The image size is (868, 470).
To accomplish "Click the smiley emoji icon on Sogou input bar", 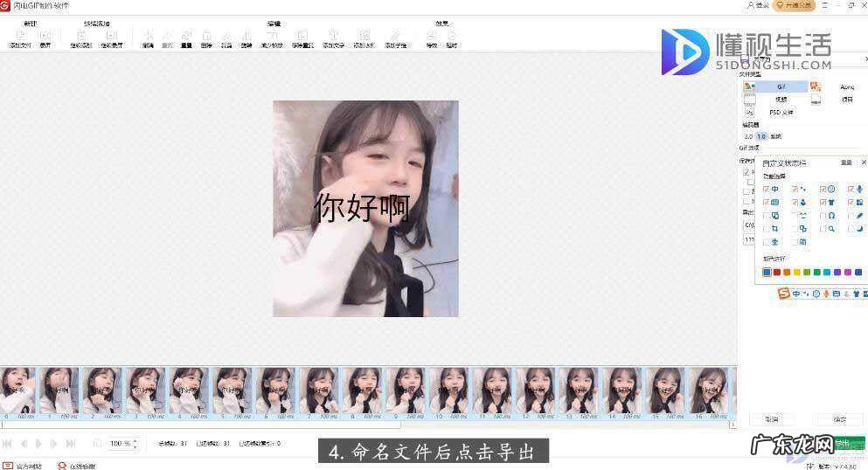I will [816, 294].
